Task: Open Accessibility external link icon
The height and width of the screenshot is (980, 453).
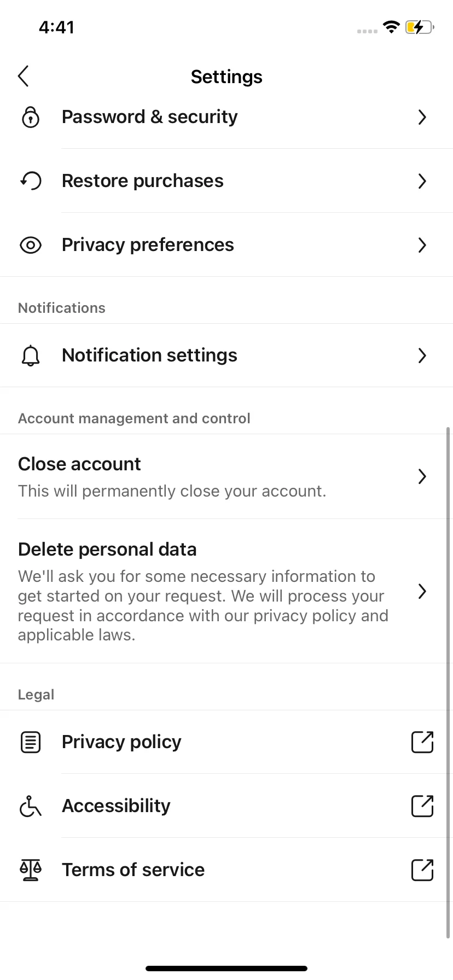Action: click(x=422, y=806)
